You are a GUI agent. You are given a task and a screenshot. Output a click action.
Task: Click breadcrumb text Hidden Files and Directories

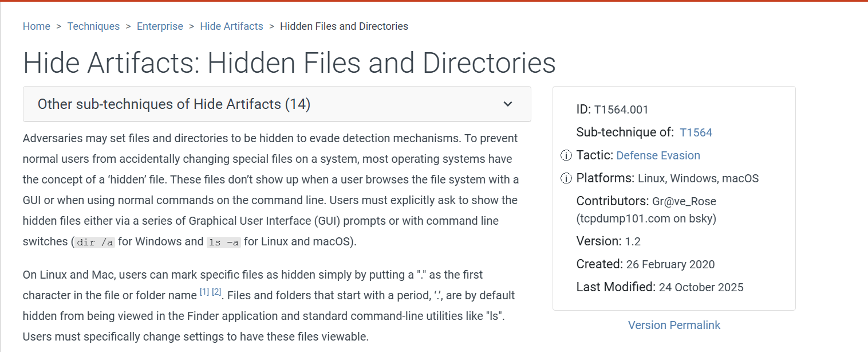pyautogui.click(x=344, y=26)
